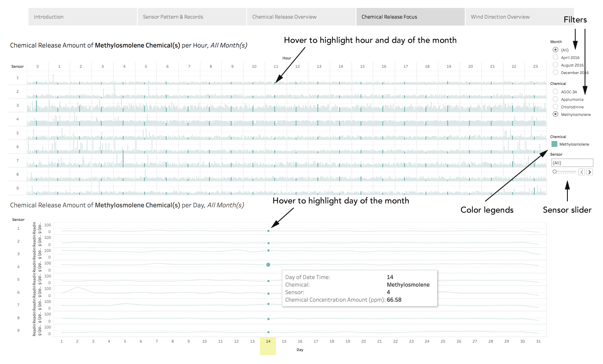Choose the Chlorodinine chemical filter
Image resolution: width=603 pixels, height=364 pixels.
555,107
